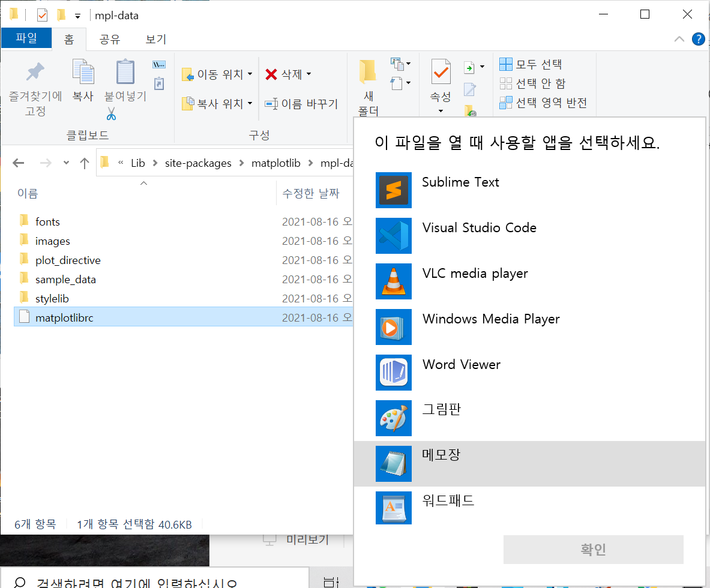Screen dimensions: 710x588
Task: Open the recent locations dropdown chevron
Action: pyautogui.click(x=66, y=163)
